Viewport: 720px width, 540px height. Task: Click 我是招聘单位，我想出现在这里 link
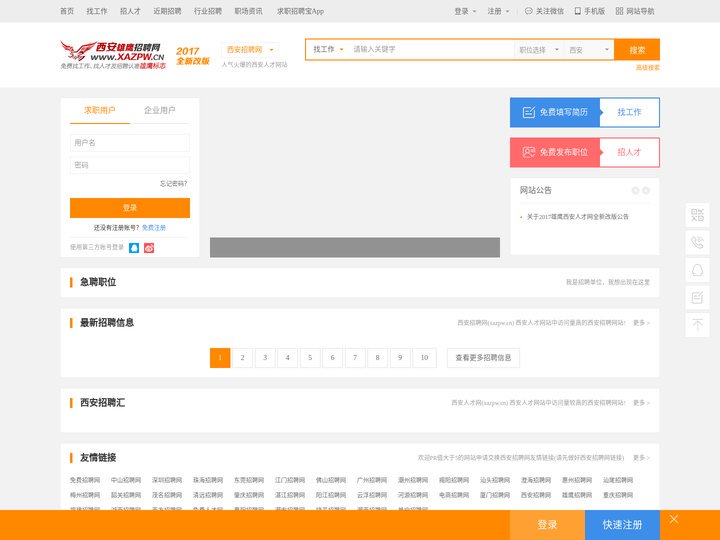(608, 282)
